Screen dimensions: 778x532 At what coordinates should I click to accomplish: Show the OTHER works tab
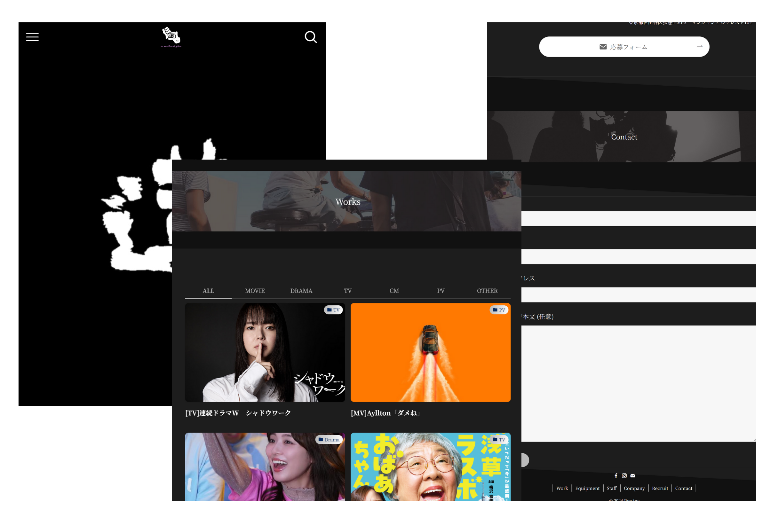click(x=487, y=291)
